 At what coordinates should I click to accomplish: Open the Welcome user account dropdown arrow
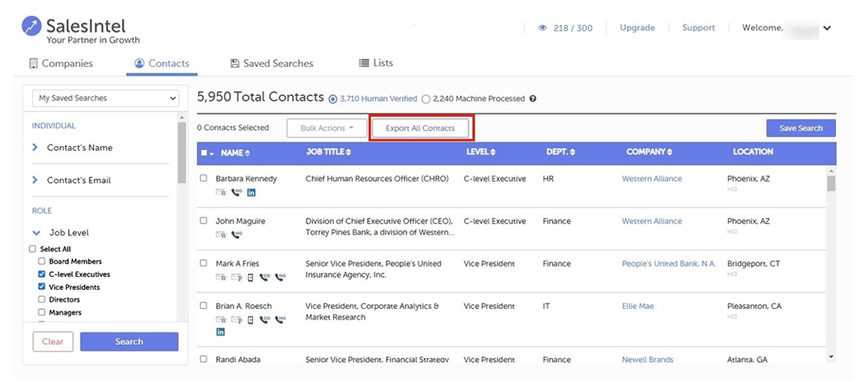pyautogui.click(x=827, y=28)
